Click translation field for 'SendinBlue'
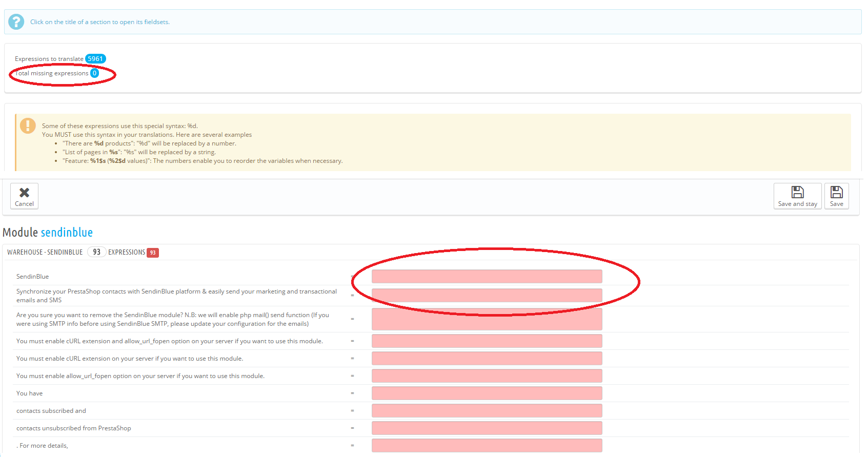The width and height of the screenshot is (868, 459). pos(487,277)
